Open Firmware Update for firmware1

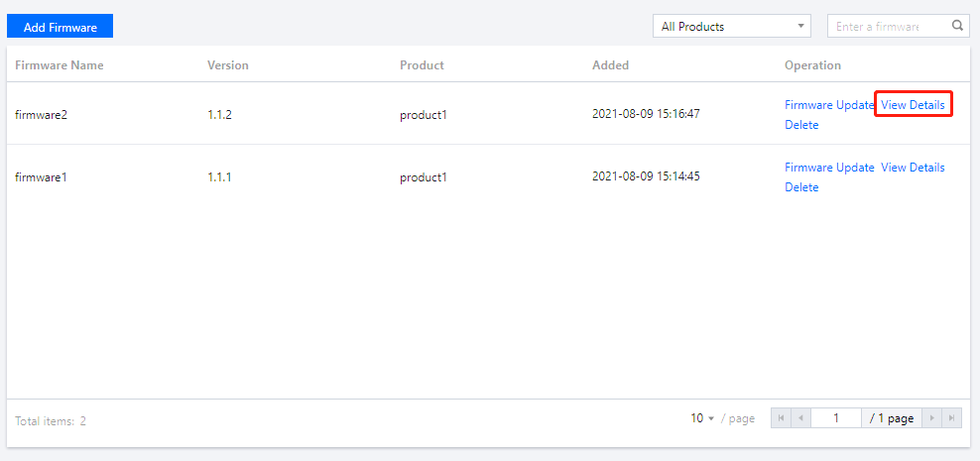[x=829, y=168]
